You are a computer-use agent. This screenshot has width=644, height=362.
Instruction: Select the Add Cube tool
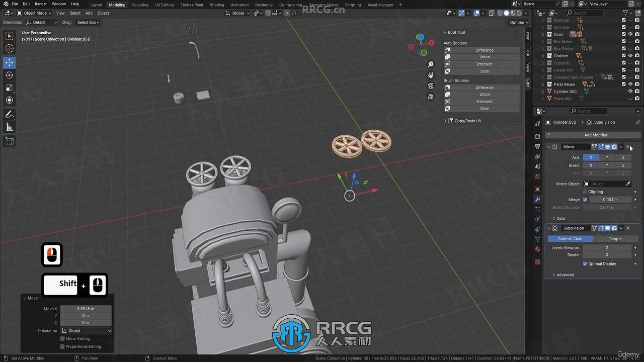click(10, 142)
